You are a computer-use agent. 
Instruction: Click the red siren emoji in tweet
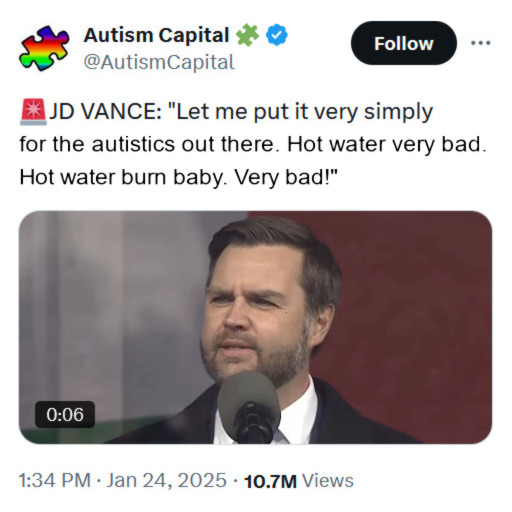click(33, 112)
